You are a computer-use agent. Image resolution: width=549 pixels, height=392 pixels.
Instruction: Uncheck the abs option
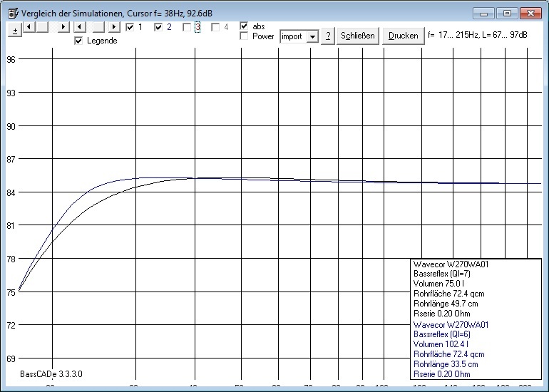(x=245, y=26)
